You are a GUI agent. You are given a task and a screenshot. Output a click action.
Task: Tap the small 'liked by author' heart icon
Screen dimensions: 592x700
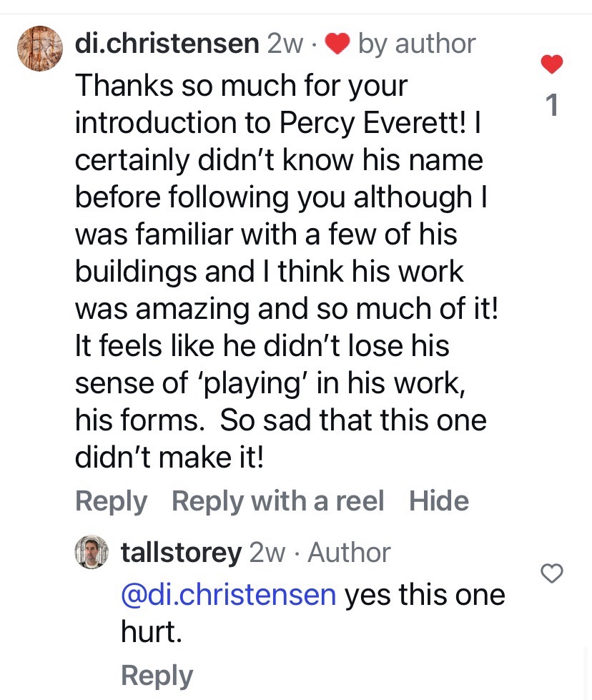pos(336,45)
